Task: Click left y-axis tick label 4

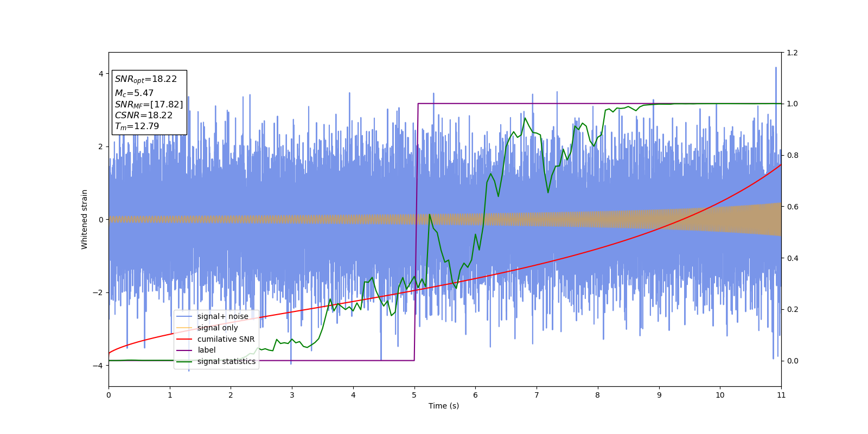Action: [x=101, y=74]
